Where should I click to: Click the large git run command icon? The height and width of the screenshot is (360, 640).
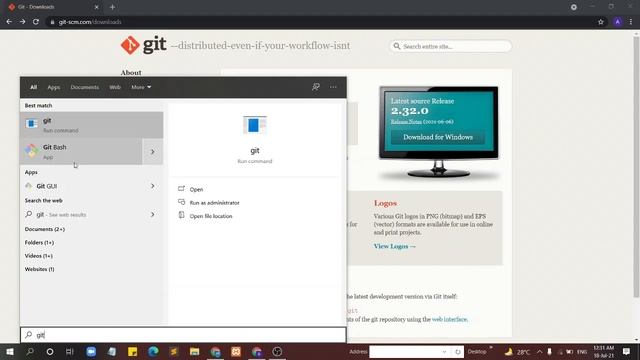pos(255,125)
